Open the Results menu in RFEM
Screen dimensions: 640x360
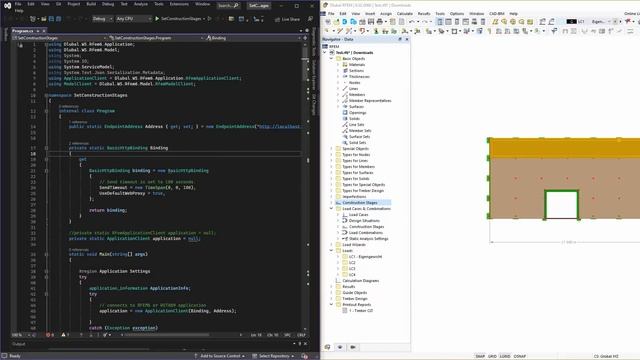coord(424,13)
